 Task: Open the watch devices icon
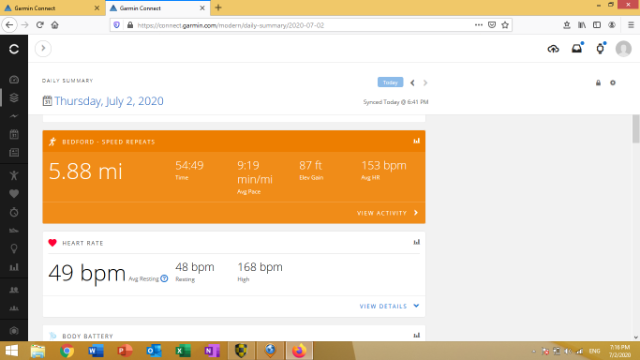tap(600, 49)
